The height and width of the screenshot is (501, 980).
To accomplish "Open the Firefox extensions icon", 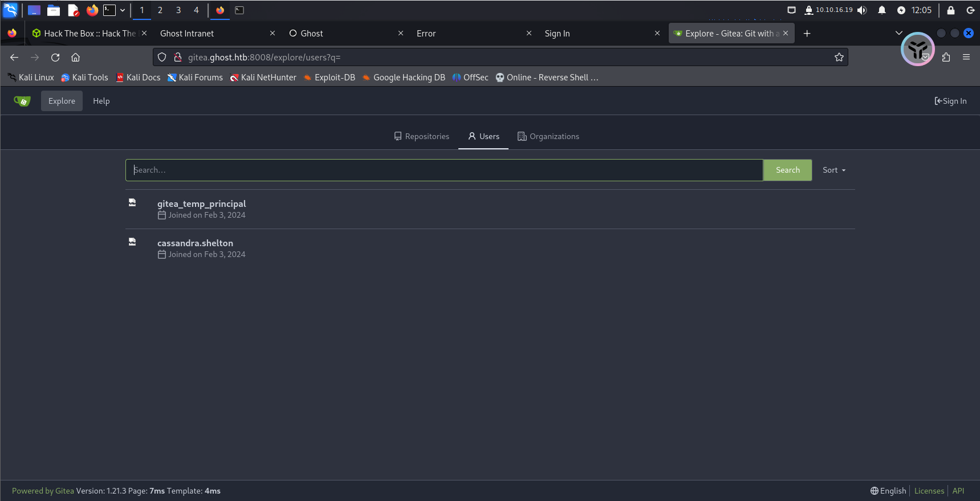I will point(946,58).
